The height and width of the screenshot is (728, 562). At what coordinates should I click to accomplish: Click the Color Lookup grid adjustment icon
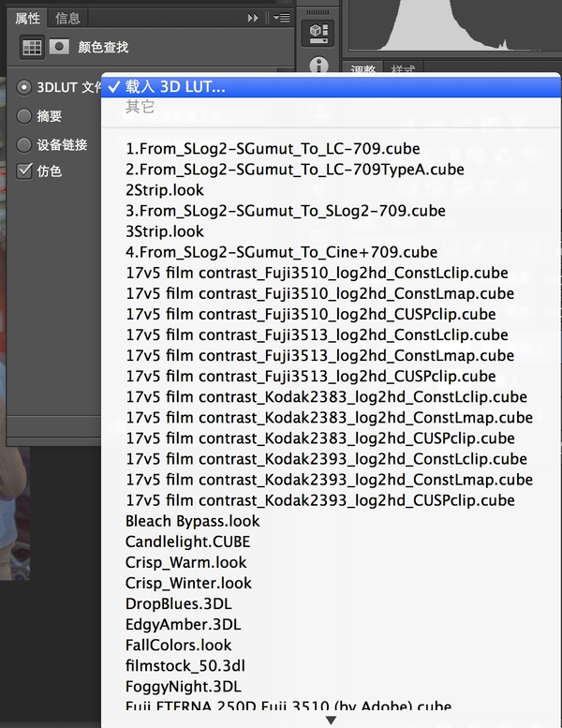click(32, 47)
